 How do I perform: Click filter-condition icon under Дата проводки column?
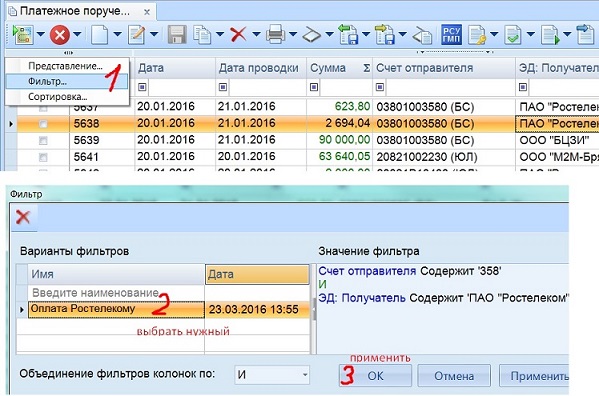tap(223, 87)
